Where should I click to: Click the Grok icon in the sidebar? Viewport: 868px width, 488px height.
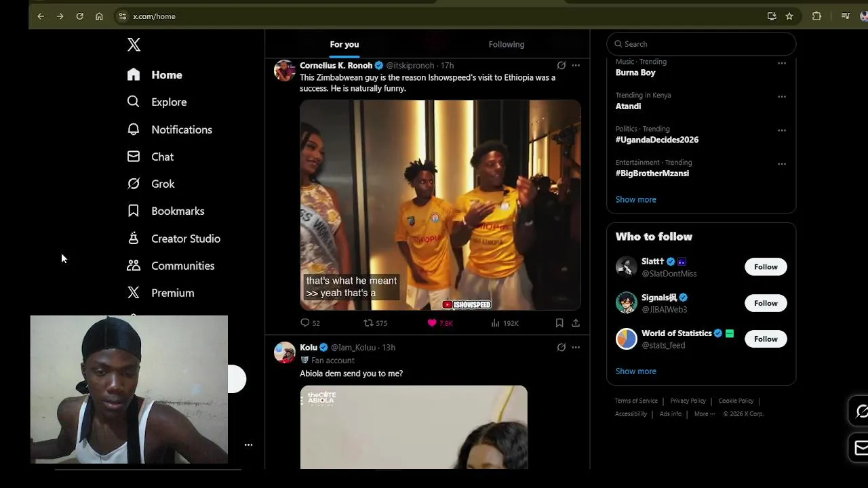134,184
